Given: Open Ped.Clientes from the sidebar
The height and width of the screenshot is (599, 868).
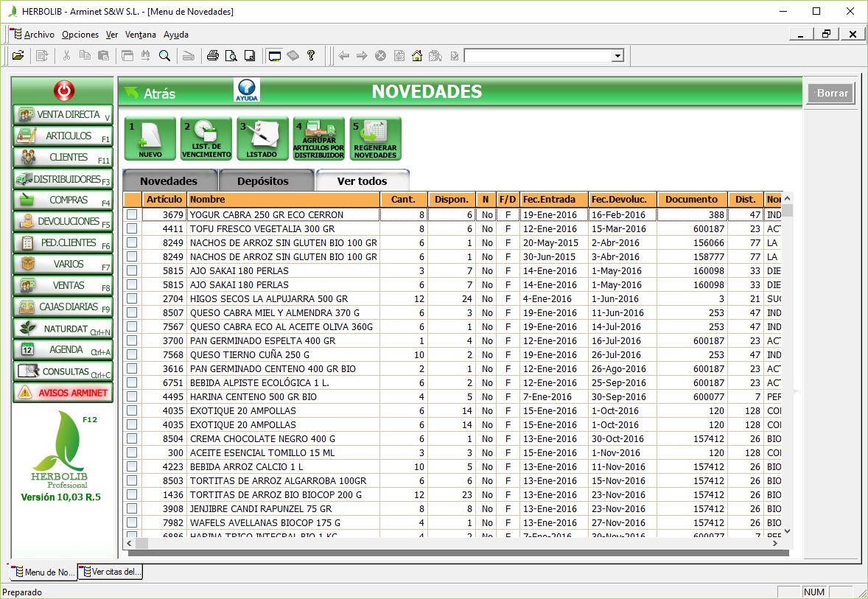Looking at the screenshot, I should tap(63, 243).
